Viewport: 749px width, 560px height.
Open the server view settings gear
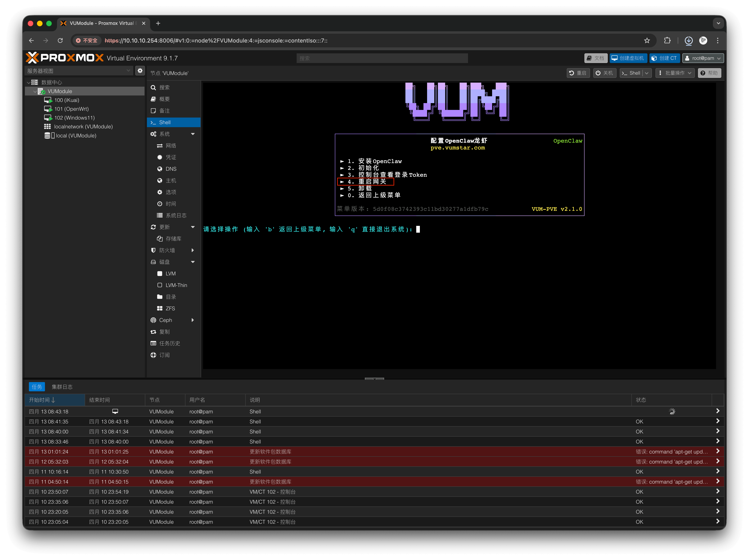point(140,71)
